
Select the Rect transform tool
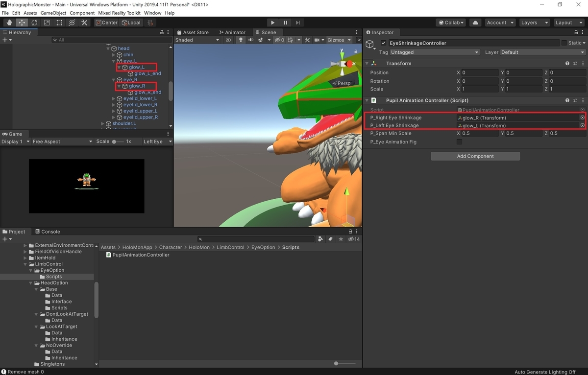[59, 23]
